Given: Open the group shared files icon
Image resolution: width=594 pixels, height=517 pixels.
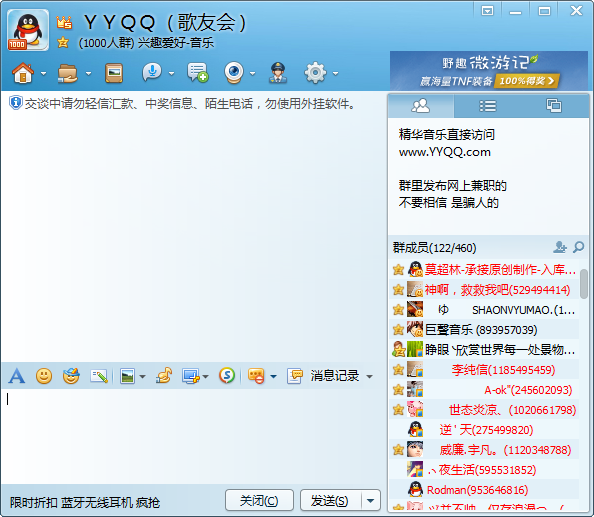Looking at the screenshot, I should (x=68, y=73).
